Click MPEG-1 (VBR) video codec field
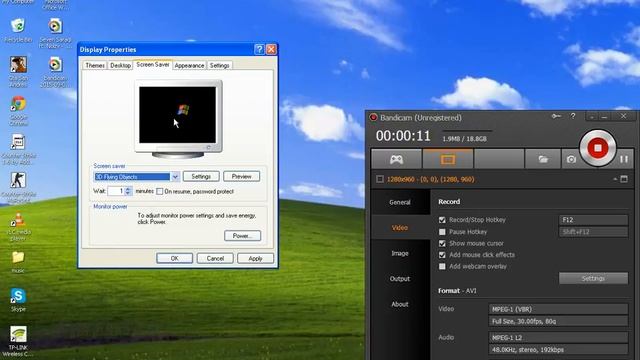Image resolution: width=640 pixels, height=360 pixels. tap(558, 309)
